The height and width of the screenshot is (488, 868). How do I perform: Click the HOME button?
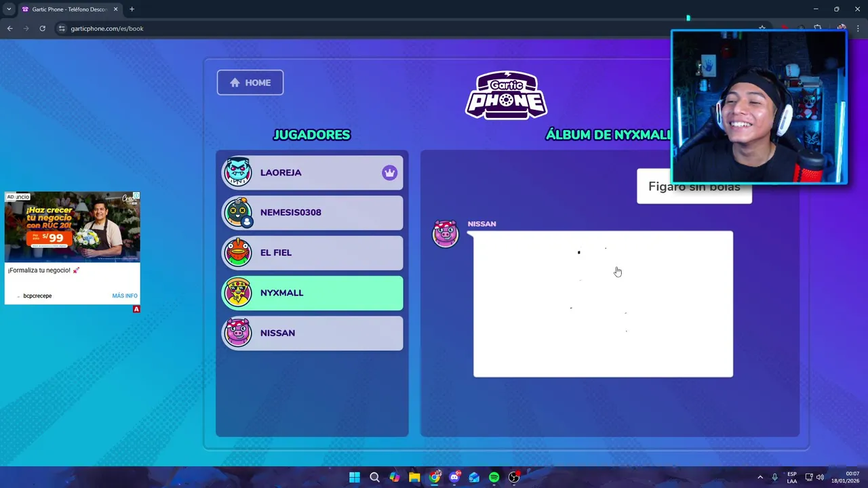click(250, 83)
